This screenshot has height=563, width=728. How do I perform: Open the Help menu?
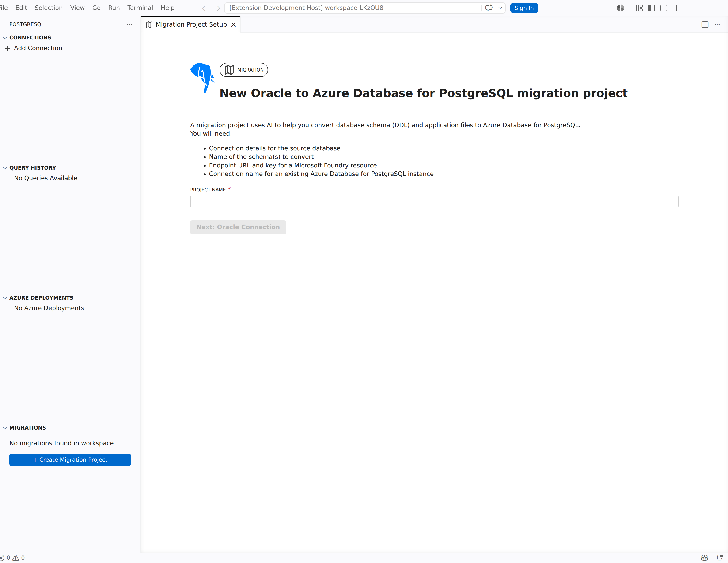click(167, 8)
